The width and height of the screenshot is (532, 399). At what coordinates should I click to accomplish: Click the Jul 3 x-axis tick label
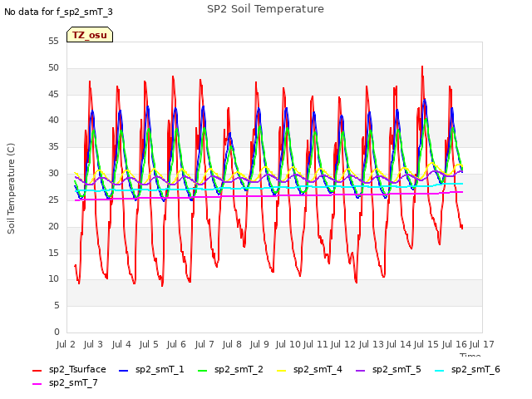point(93,344)
